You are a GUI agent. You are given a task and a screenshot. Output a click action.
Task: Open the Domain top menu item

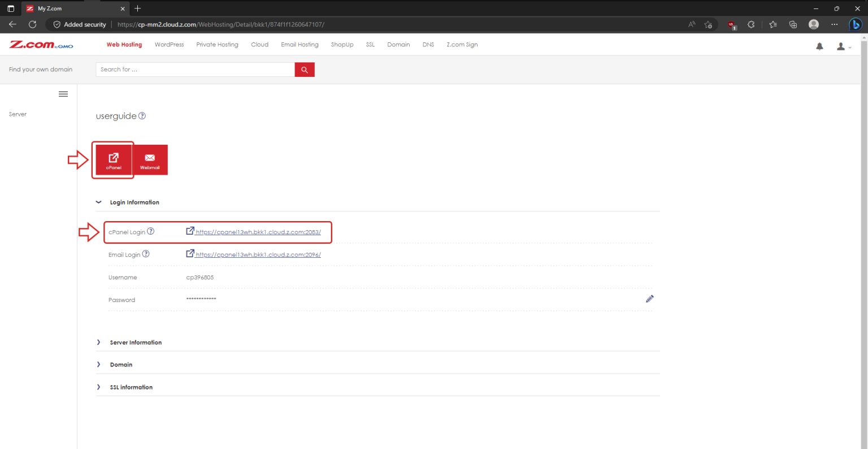coord(398,45)
